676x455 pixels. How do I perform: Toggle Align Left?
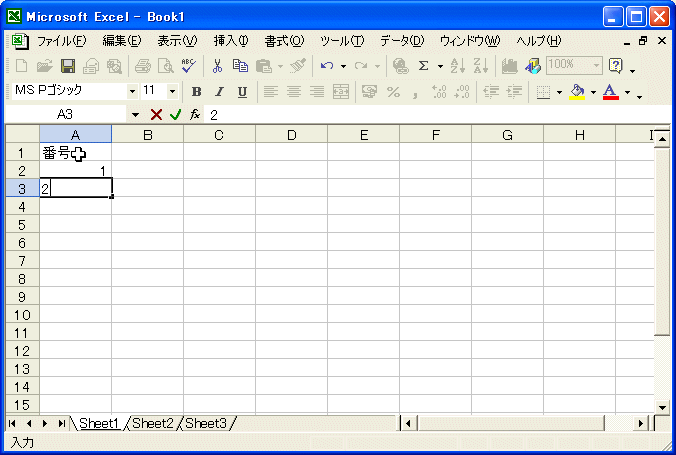tap(271, 91)
